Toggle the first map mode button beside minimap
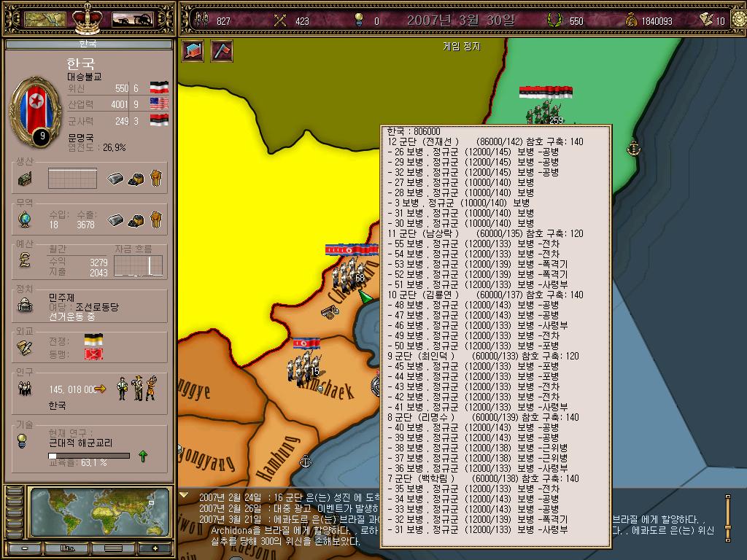 (15, 491)
